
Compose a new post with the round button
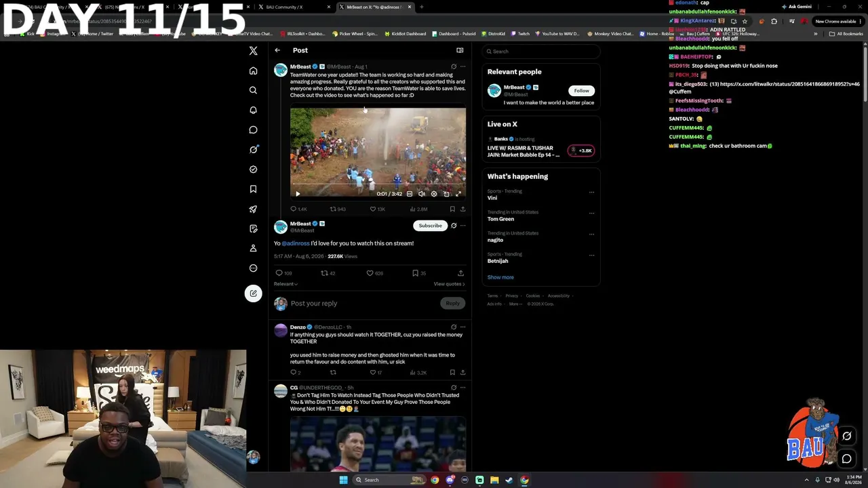[x=253, y=293]
